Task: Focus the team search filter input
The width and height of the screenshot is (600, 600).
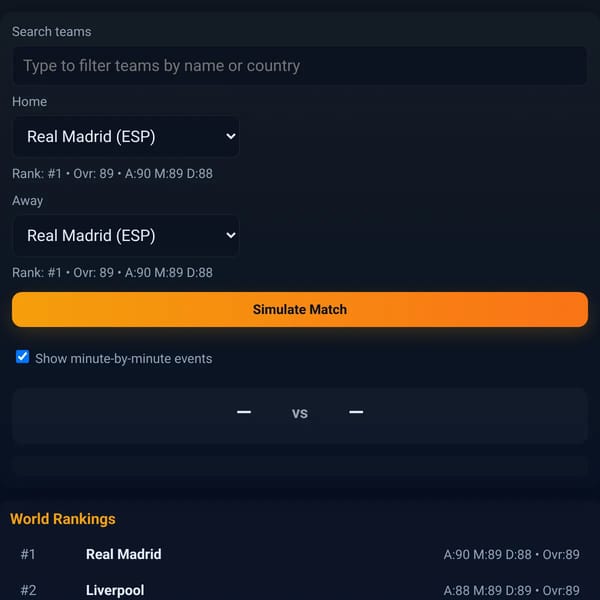Action: [300, 66]
